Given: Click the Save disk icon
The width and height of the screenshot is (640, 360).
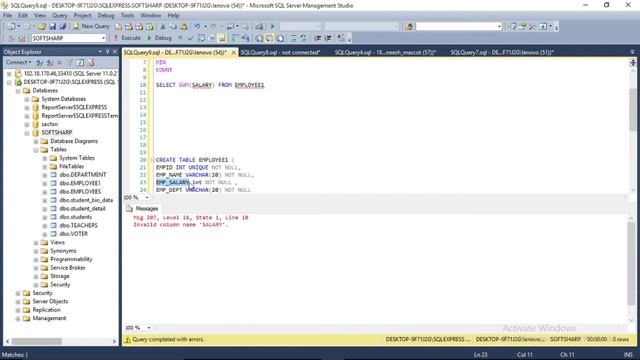Looking at the screenshot, I should (52, 26).
